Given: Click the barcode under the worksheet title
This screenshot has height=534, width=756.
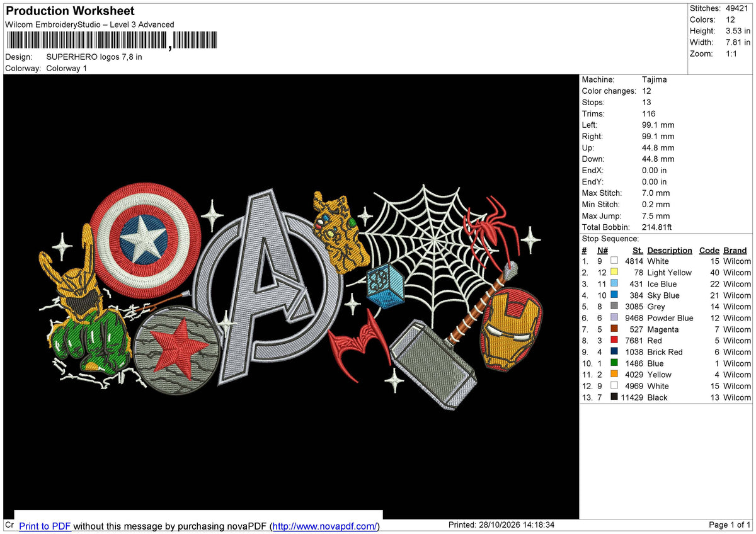Looking at the screenshot, I should [x=112, y=41].
